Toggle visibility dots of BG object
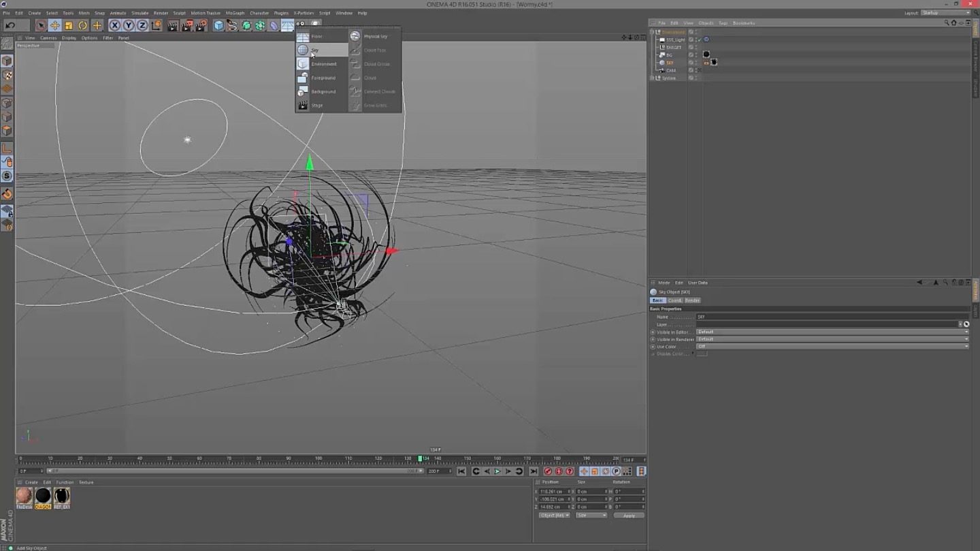Screen dimensions: 980x551 [697, 55]
